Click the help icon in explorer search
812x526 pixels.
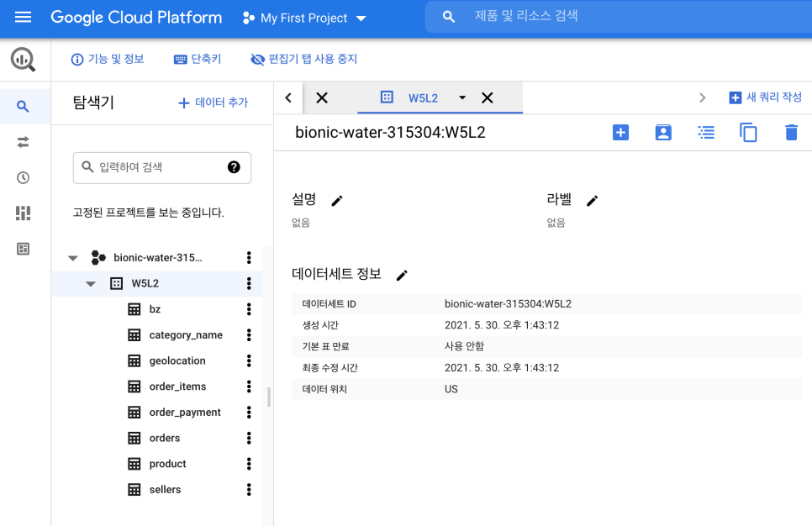tap(234, 167)
